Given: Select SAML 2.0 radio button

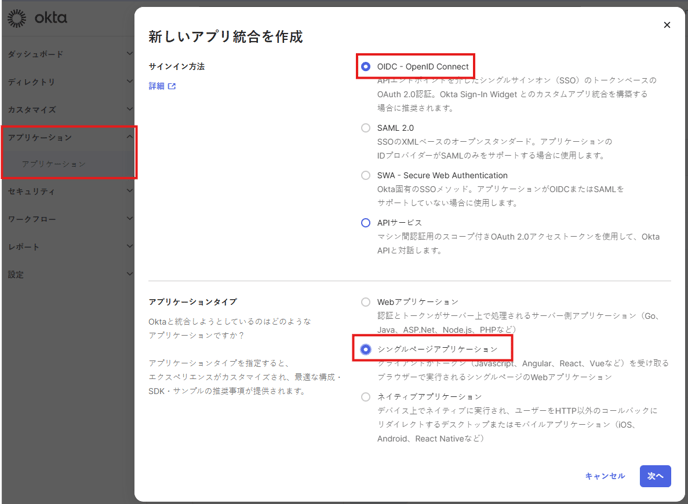Looking at the screenshot, I should (x=366, y=128).
